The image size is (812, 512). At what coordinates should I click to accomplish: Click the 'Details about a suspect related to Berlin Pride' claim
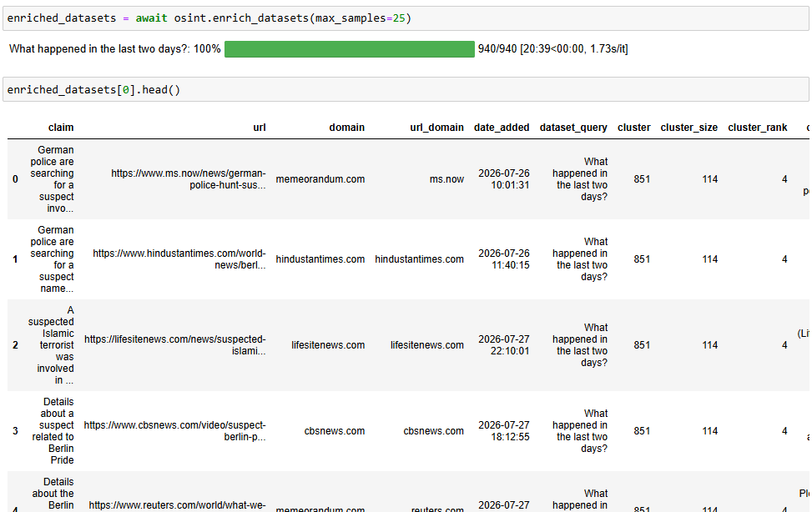click(53, 431)
